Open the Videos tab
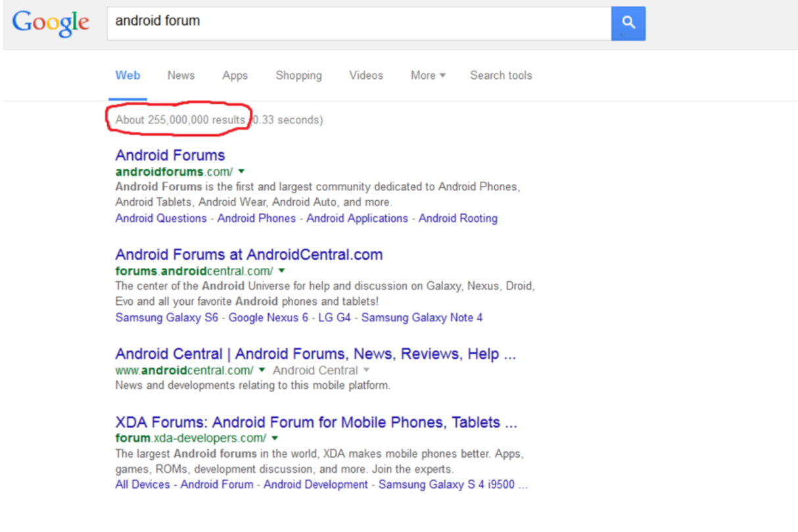The width and height of the screenshot is (798, 532). (366, 76)
